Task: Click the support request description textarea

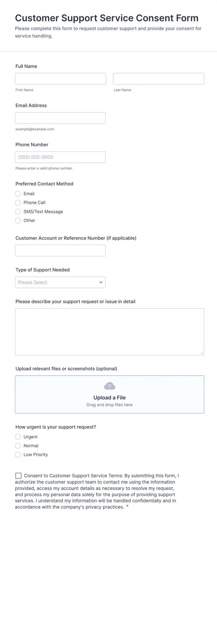Action: point(109,332)
